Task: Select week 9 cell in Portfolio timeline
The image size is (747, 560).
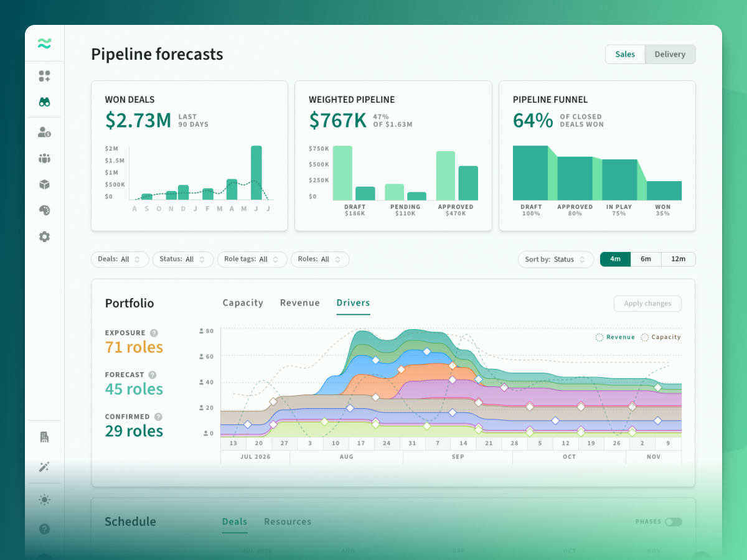Action: pos(668,444)
